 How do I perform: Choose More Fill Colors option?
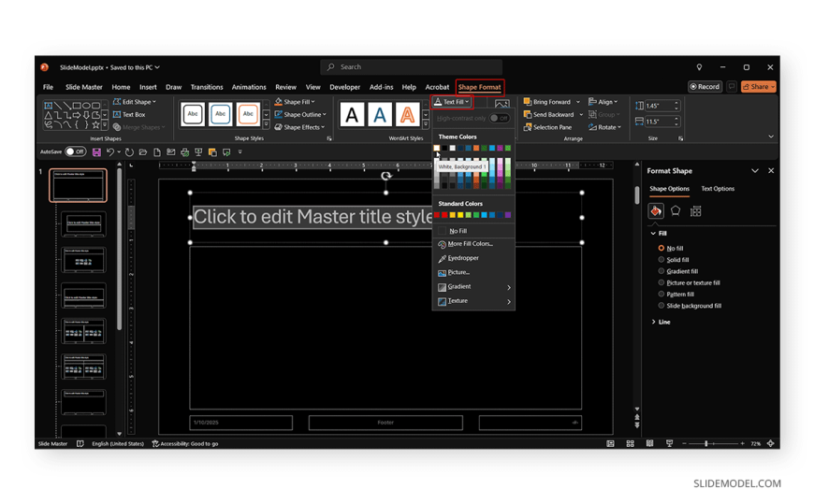(x=469, y=244)
